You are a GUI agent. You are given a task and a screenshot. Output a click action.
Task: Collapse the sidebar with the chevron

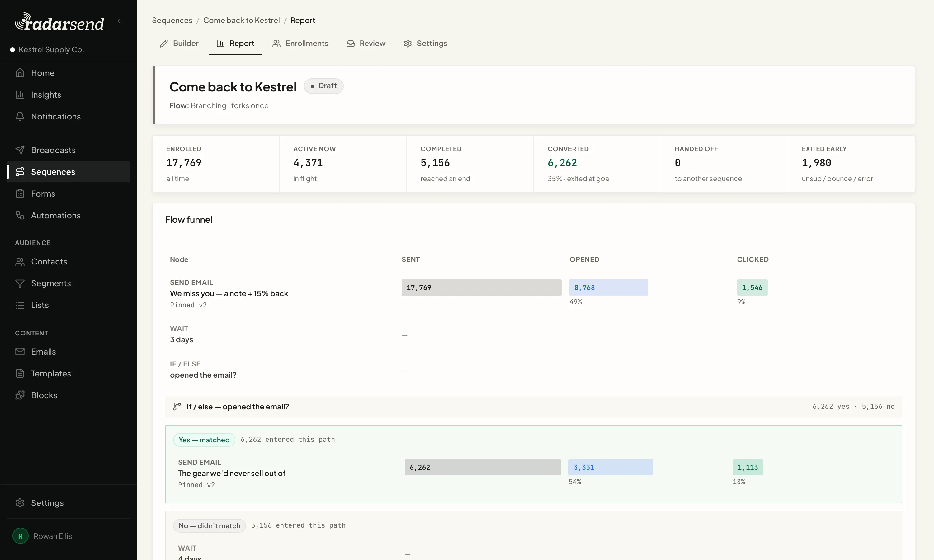119,21
